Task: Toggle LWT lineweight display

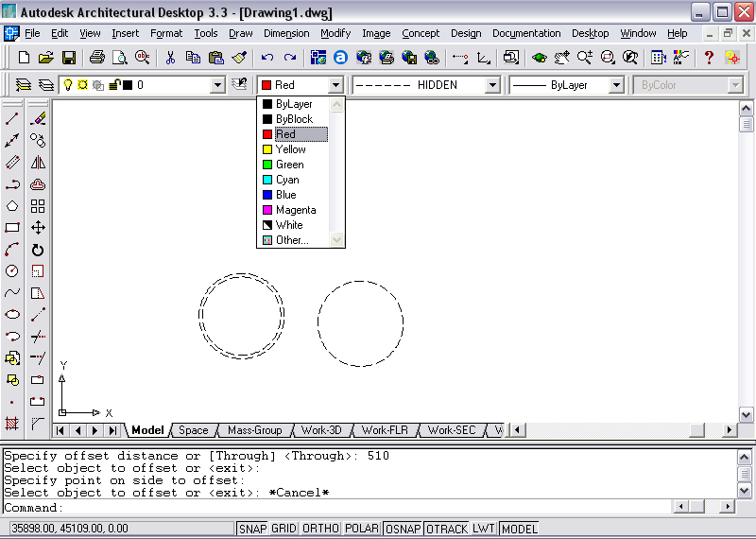Action: [x=484, y=529]
